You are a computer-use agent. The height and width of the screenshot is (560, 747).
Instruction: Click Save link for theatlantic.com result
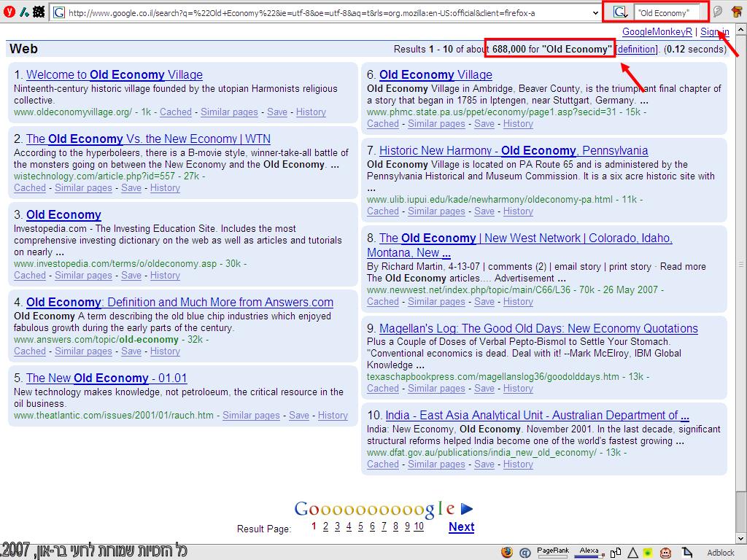pyautogui.click(x=298, y=415)
